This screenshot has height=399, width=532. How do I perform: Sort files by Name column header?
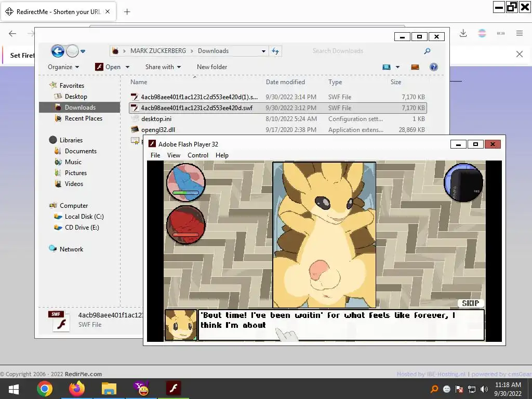139,82
